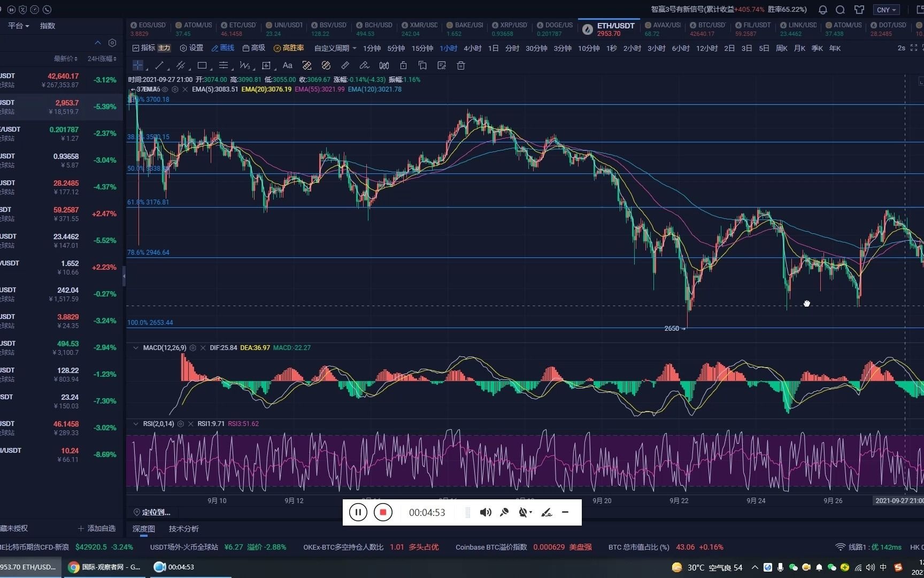Click the 定位到 button below the chart
Viewport: 924px width, 578px height.
coord(152,512)
